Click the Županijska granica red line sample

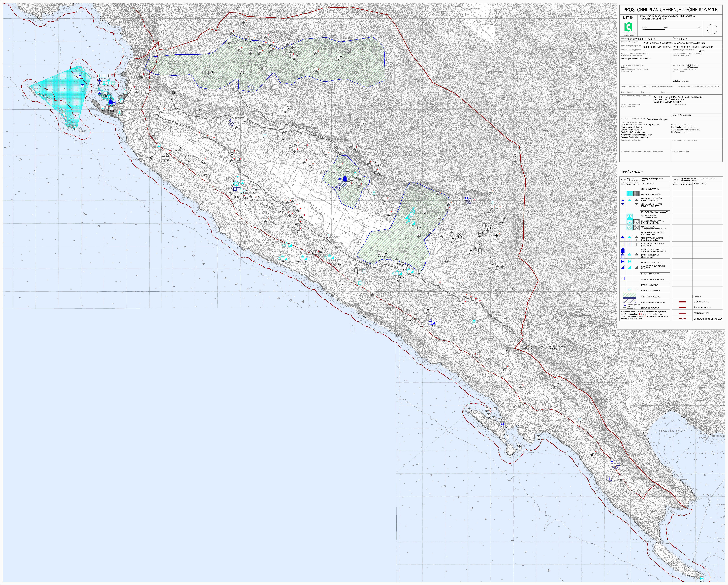coord(682,308)
